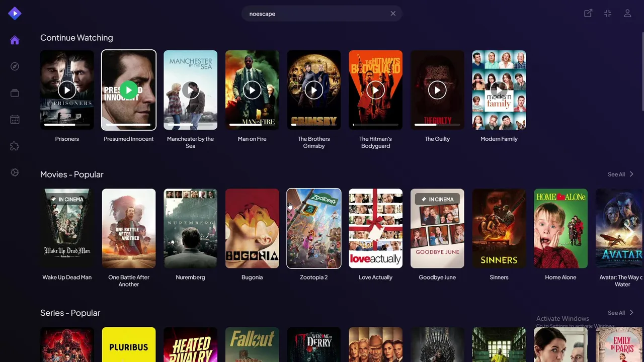This screenshot has width=644, height=362.
Task: Click the external open-link icon in header
Action: [x=588, y=14]
